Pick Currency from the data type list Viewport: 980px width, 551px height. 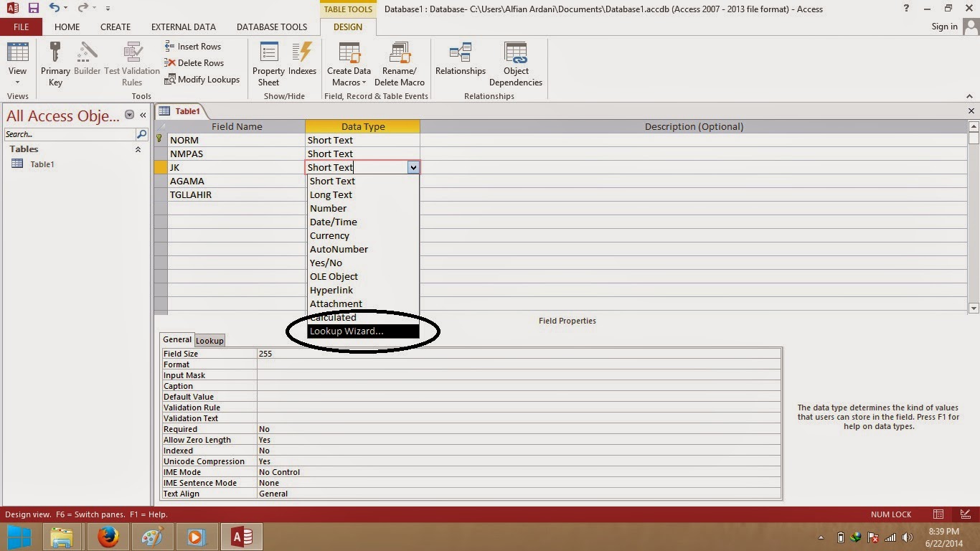[363, 235]
